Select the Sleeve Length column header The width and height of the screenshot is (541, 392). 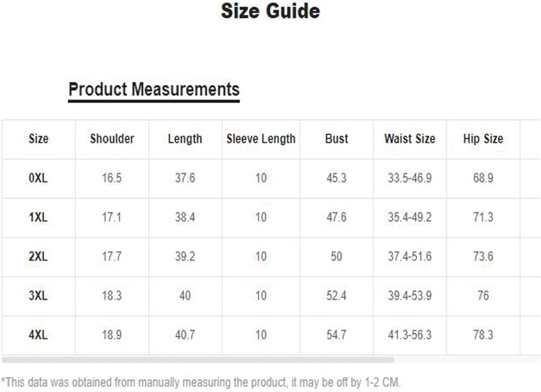click(x=261, y=139)
